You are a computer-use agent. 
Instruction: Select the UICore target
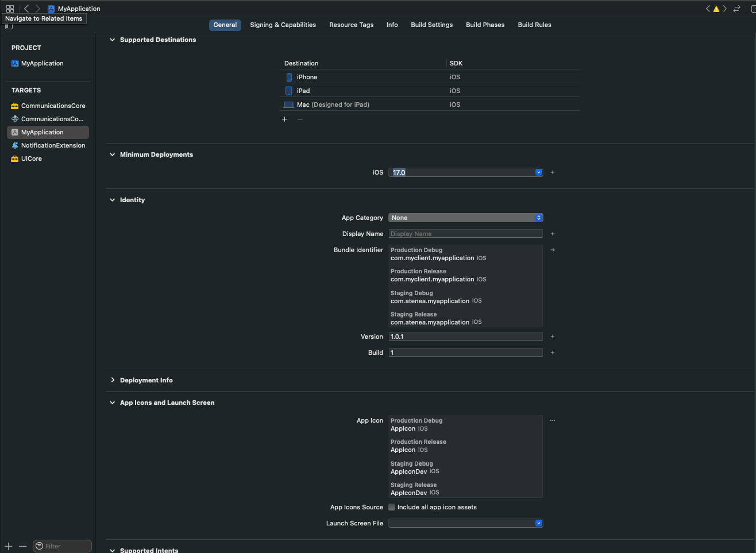(x=49, y=158)
